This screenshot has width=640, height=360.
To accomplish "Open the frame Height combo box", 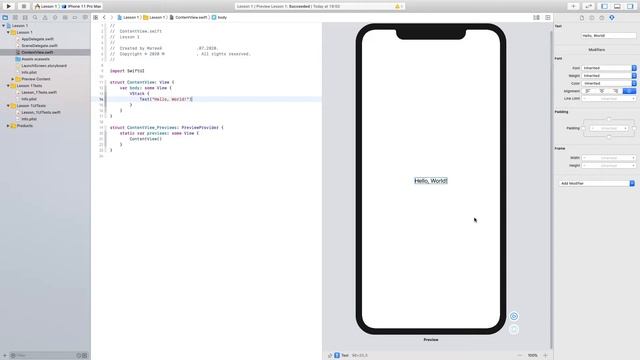I will (x=609, y=165).
